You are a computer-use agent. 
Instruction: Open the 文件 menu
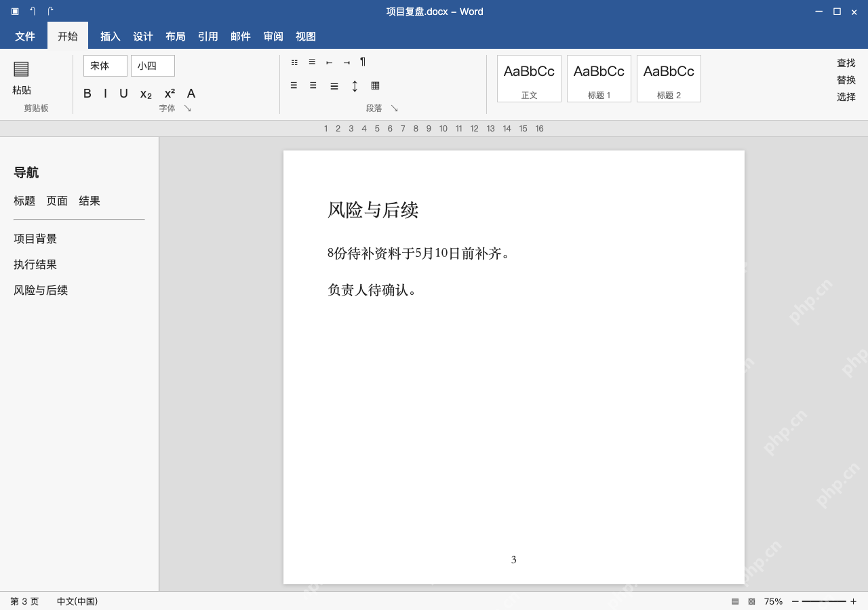[x=25, y=37]
